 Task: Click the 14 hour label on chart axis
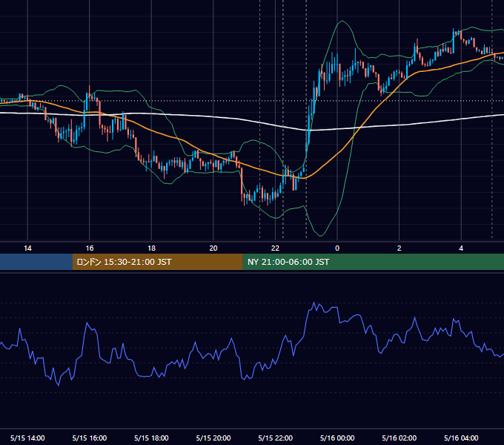click(x=27, y=248)
